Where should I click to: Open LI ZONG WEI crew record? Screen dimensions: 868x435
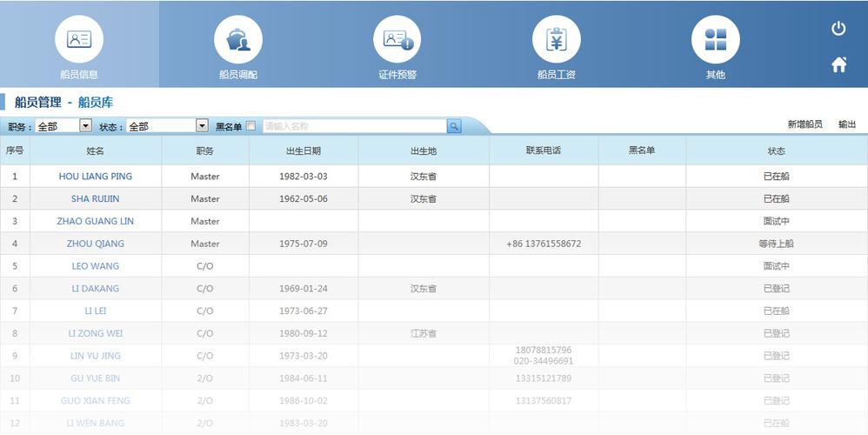pos(95,333)
